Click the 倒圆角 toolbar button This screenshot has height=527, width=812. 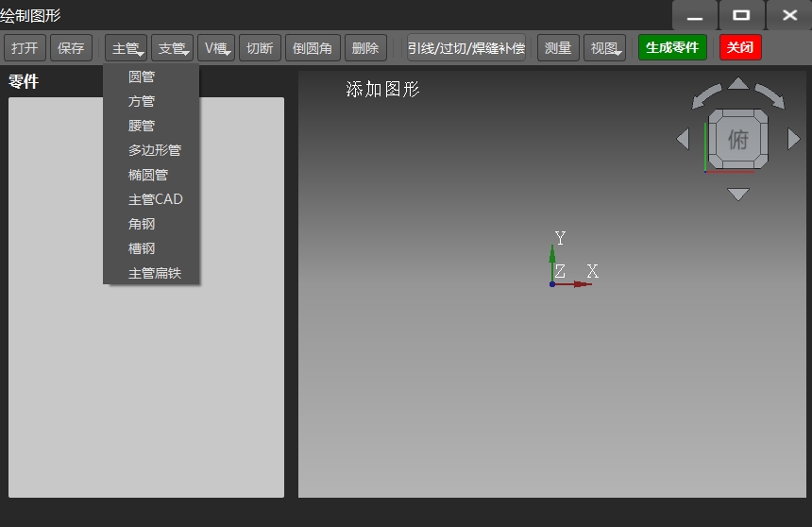(313, 48)
